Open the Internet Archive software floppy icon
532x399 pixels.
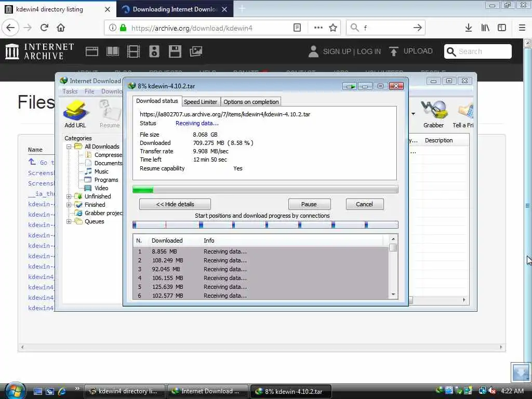point(175,51)
